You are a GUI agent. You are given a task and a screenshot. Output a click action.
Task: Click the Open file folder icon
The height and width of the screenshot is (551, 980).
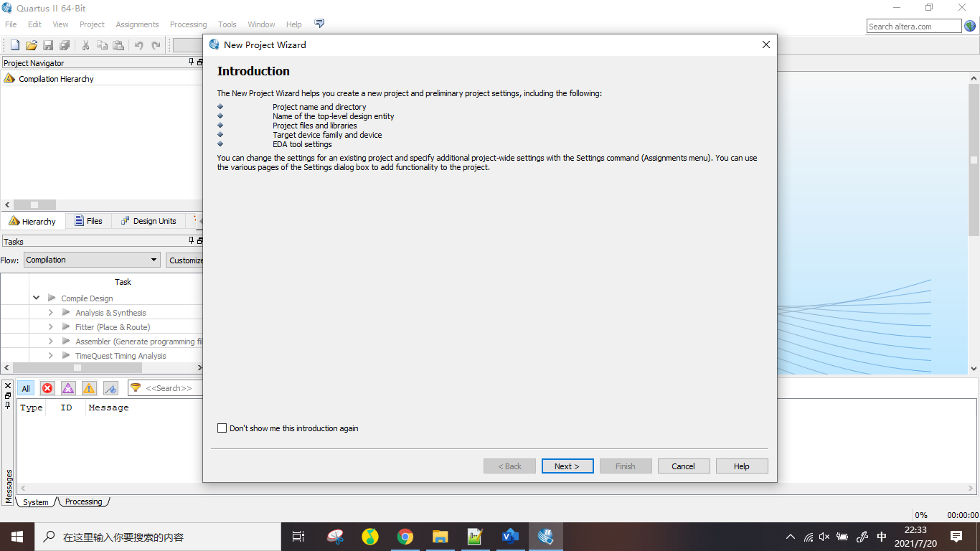tap(31, 45)
